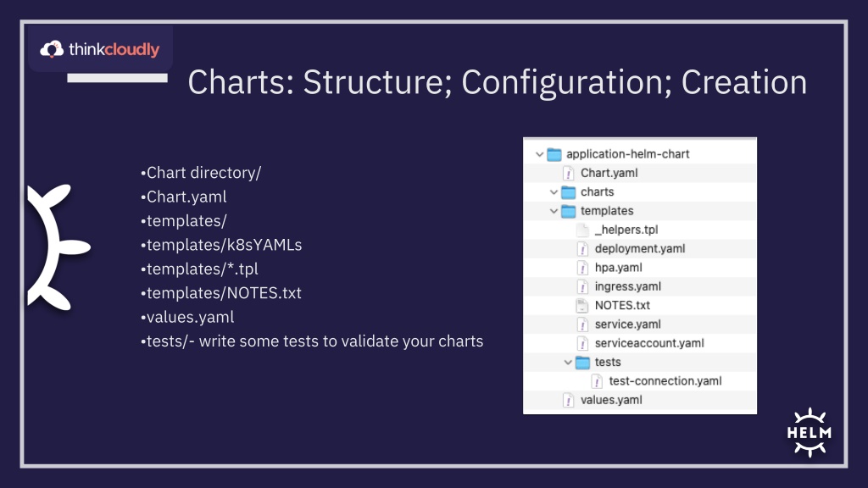This screenshot has height=488, width=868.
Task: Select deployment.yaml in the file tree
Action: pyautogui.click(x=640, y=249)
